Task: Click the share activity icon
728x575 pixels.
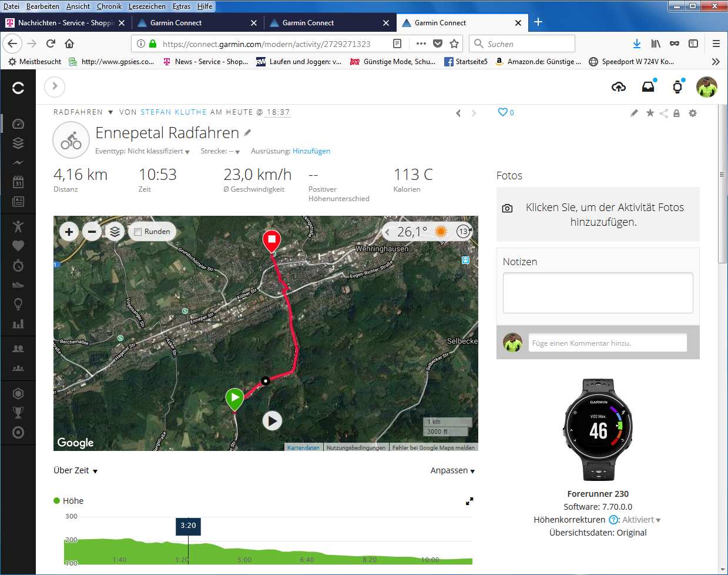Action: (663, 113)
